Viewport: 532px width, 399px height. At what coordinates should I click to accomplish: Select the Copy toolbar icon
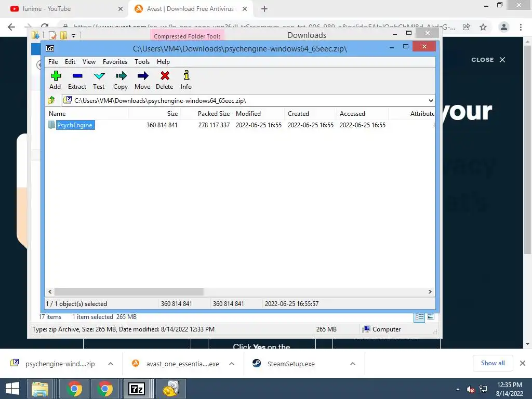(x=121, y=80)
